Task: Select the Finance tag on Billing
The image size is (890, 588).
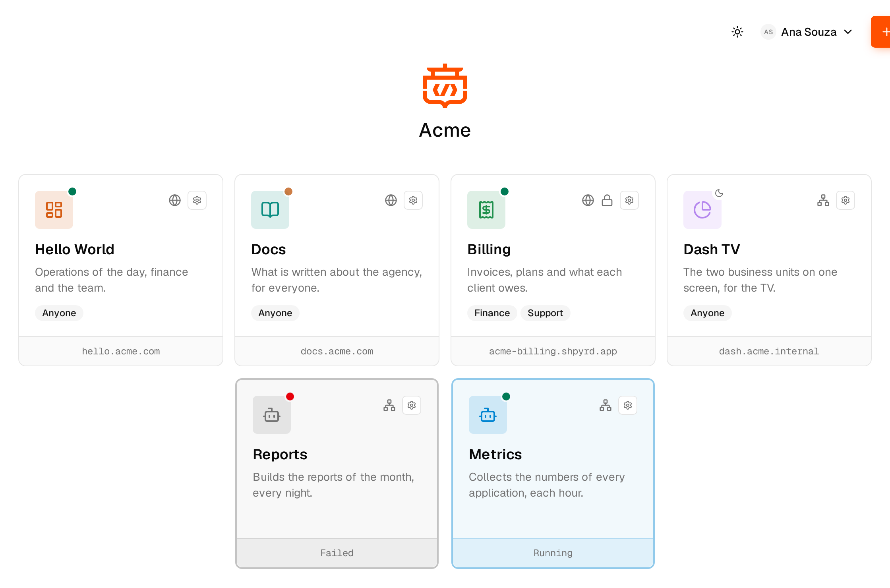Action: tap(492, 313)
